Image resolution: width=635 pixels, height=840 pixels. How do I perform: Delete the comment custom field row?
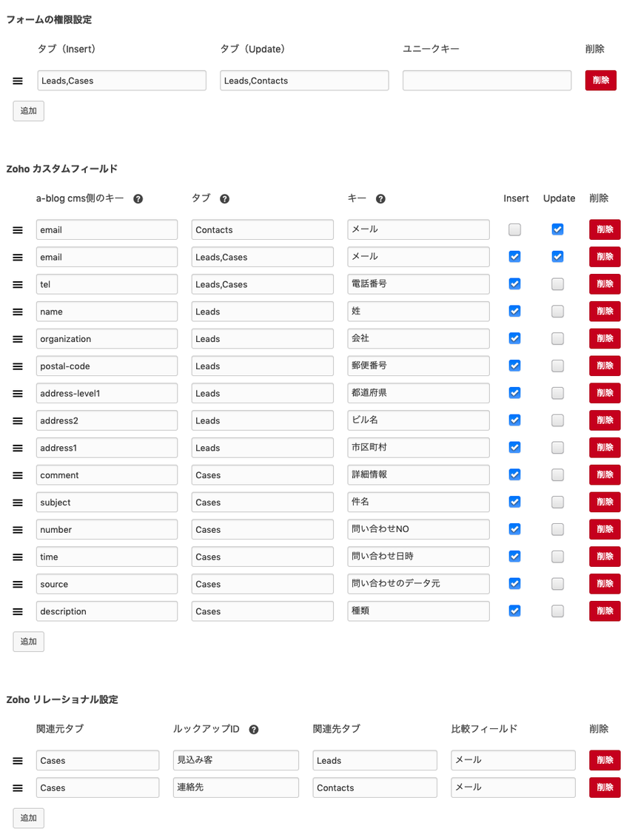click(x=604, y=474)
